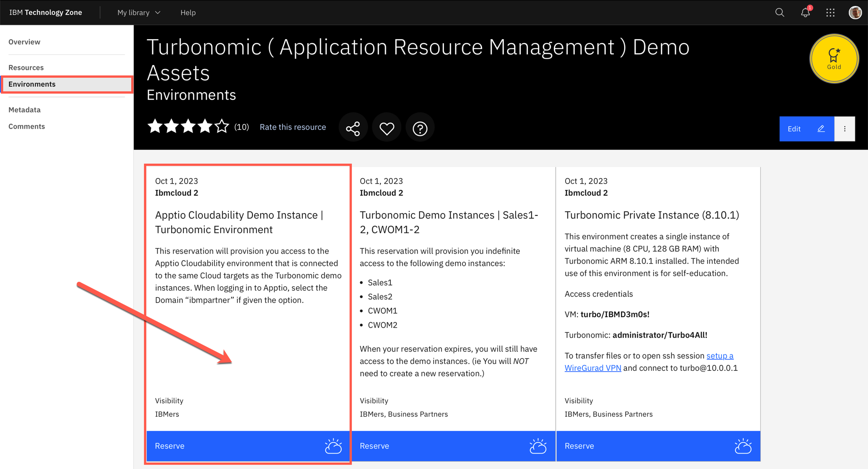Click the fourth rating star
This screenshot has height=469, width=868.
[x=205, y=126]
